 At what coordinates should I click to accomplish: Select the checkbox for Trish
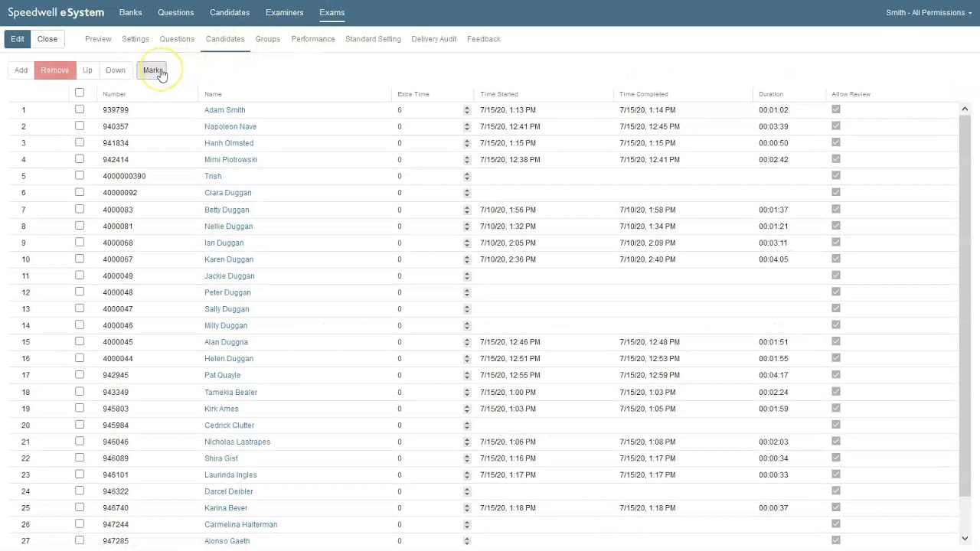pos(80,176)
